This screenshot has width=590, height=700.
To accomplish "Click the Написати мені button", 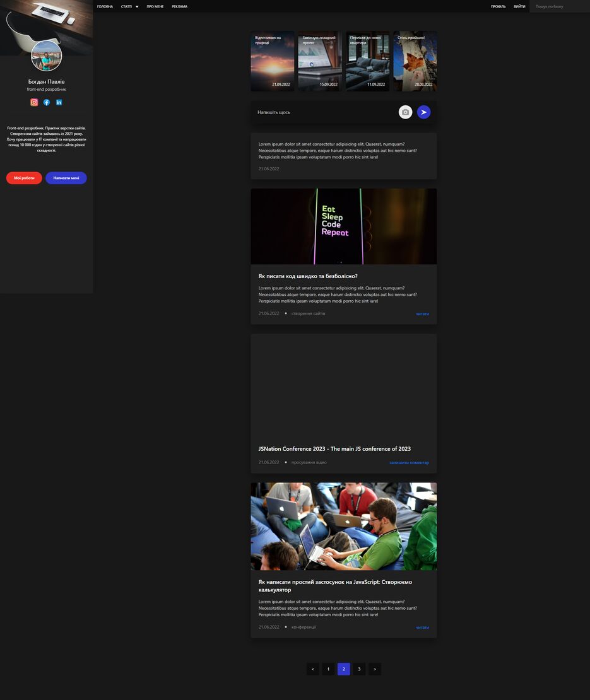I will 66,178.
